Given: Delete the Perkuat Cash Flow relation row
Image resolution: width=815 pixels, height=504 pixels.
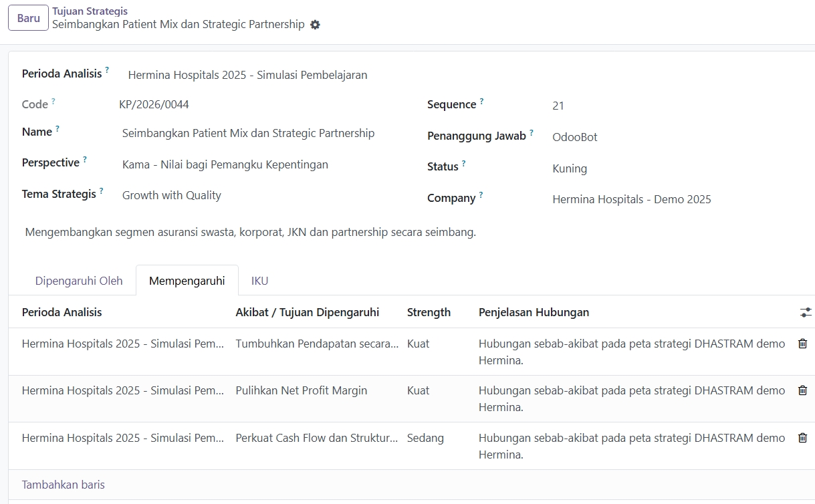Looking at the screenshot, I should pos(802,438).
